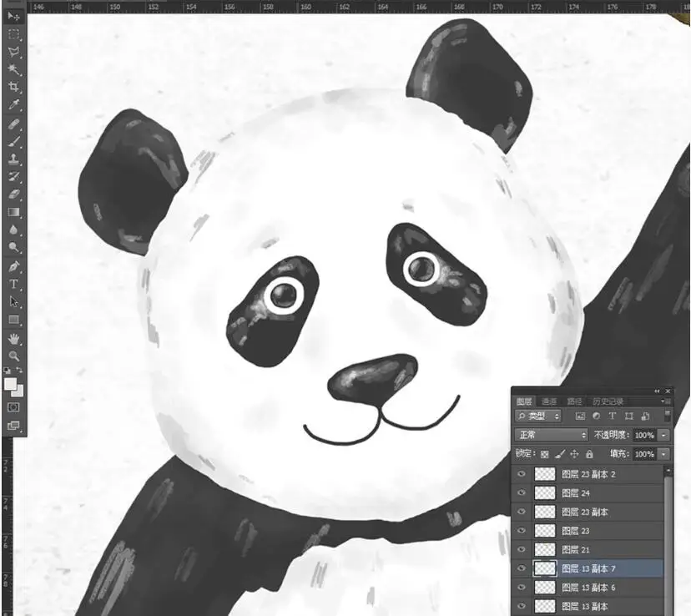Select the Eraser tool
This screenshot has height=616, width=691.
13,194
